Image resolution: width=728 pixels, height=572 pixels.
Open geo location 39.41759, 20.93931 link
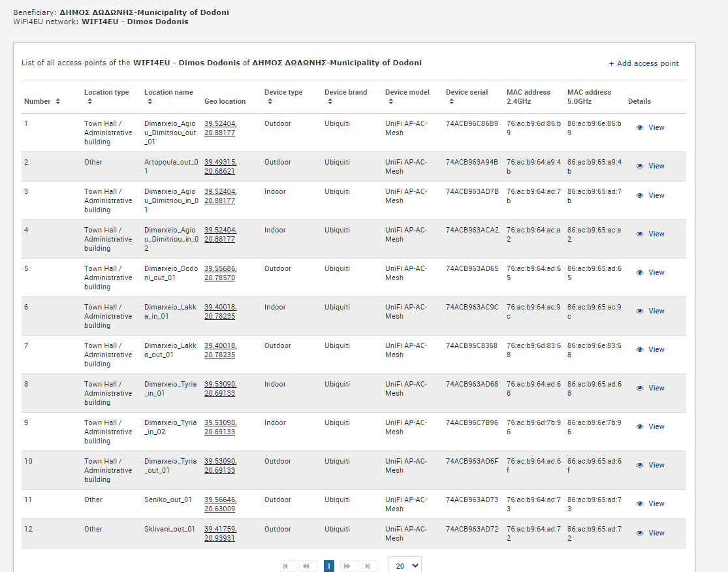point(220,533)
